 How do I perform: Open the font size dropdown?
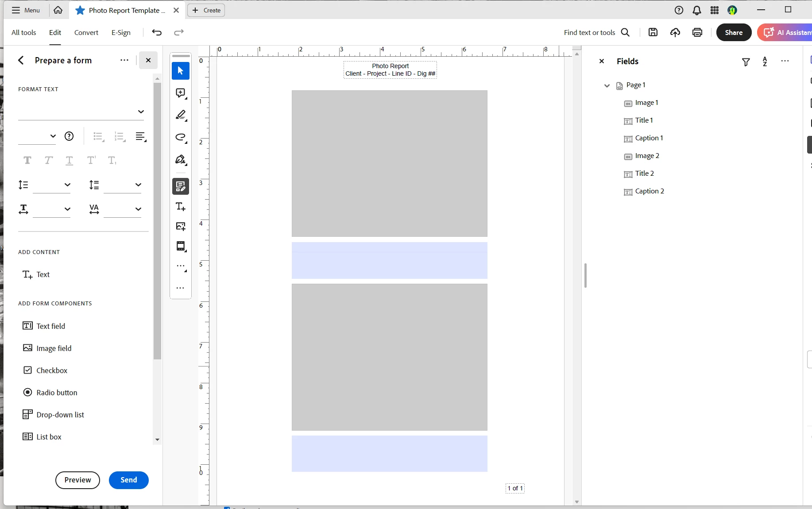tap(37, 136)
